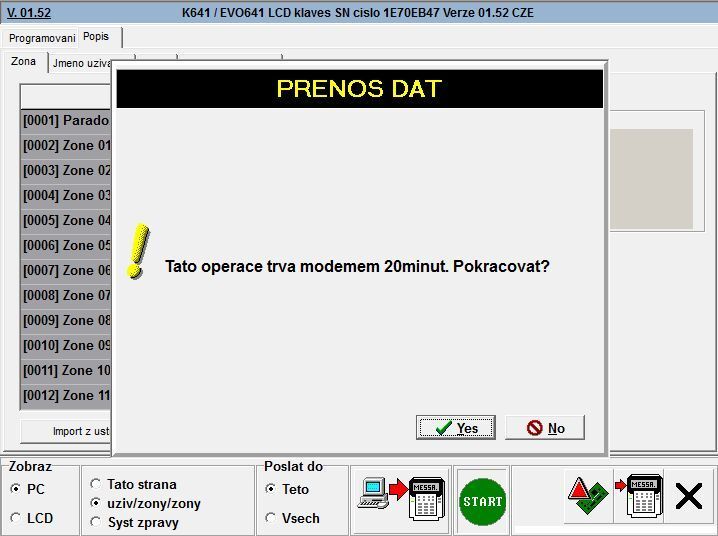Click the small keypad send icon

[x=636, y=496]
